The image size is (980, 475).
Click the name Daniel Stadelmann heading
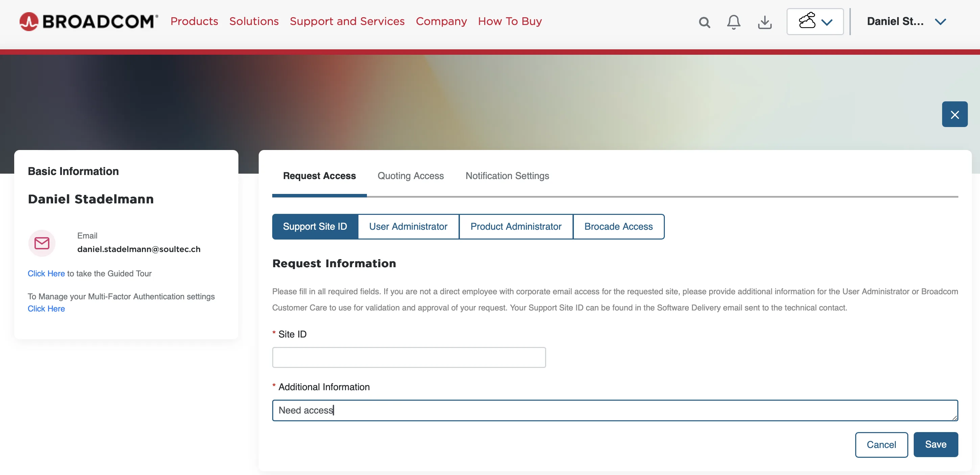point(91,199)
